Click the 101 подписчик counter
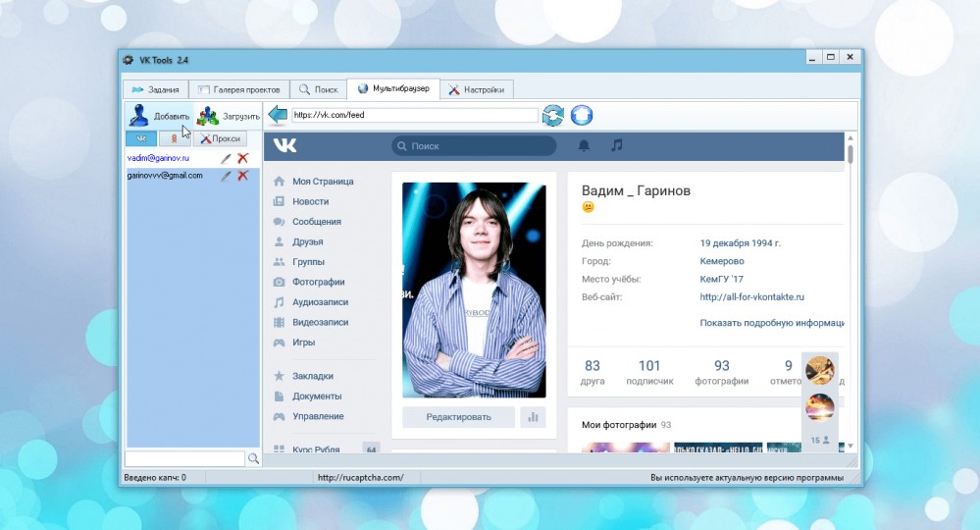The height and width of the screenshot is (530, 980). click(649, 371)
